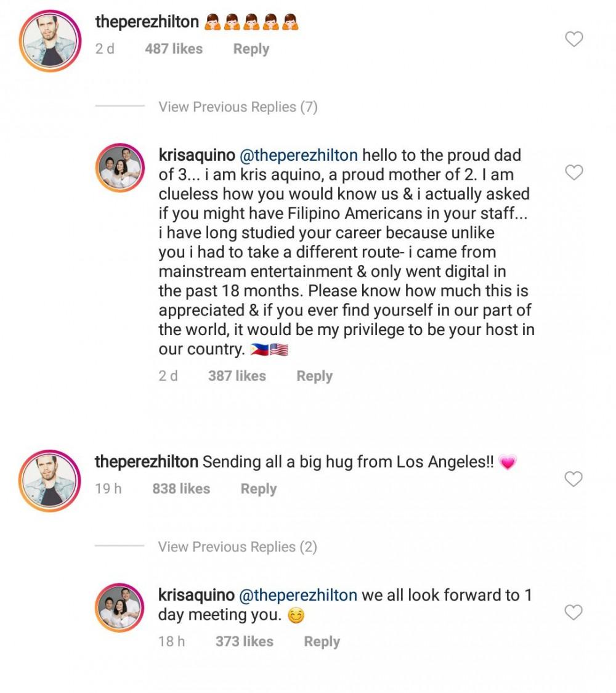The height and width of the screenshot is (693, 616).
Task: Open theperezhilton avatar on the top comment
Action: click(x=51, y=39)
